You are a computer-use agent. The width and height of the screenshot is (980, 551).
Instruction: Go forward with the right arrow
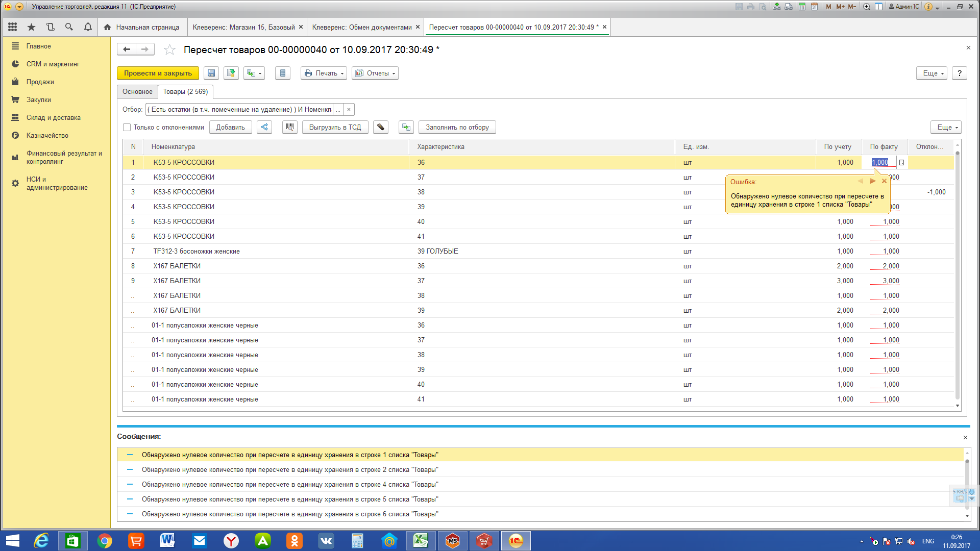coord(145,49)
